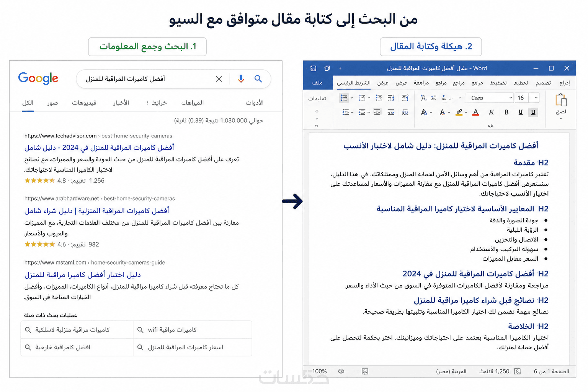Click the yellow text highlighter pen icon

coord(459,112)
